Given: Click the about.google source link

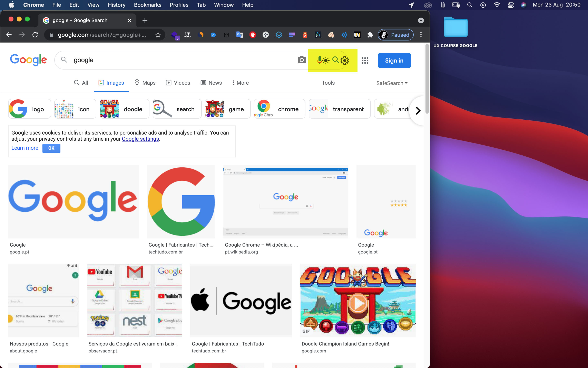Looking at the screenshot, I should pos(23,351).
